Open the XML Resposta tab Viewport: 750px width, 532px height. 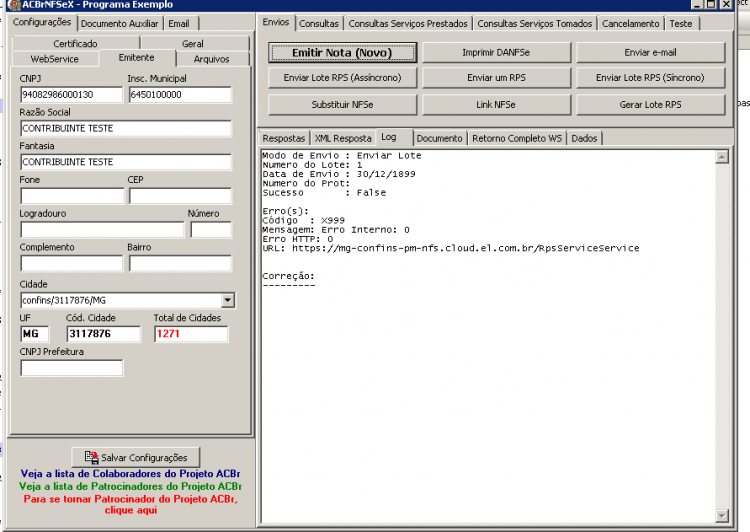343,138
